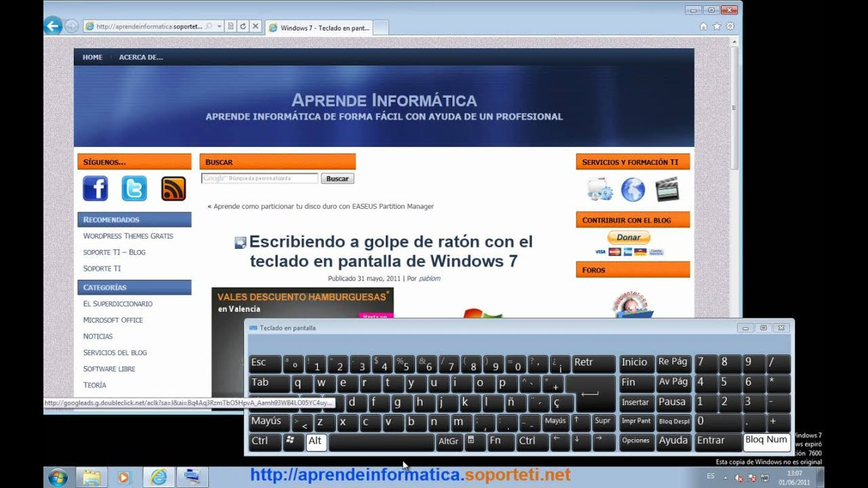Open the Microsoft Office category link
The image size is (868, 488).
[113, 320]
